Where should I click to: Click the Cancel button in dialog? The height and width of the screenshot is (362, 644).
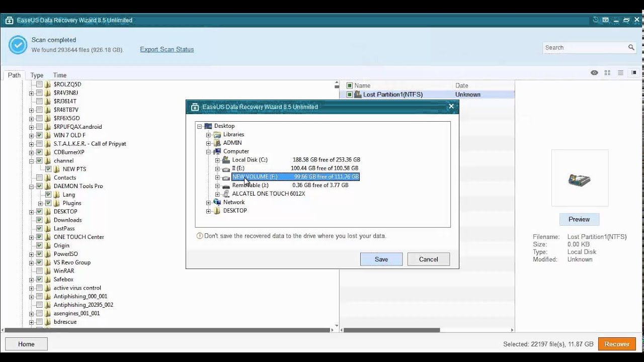point(429,259)
